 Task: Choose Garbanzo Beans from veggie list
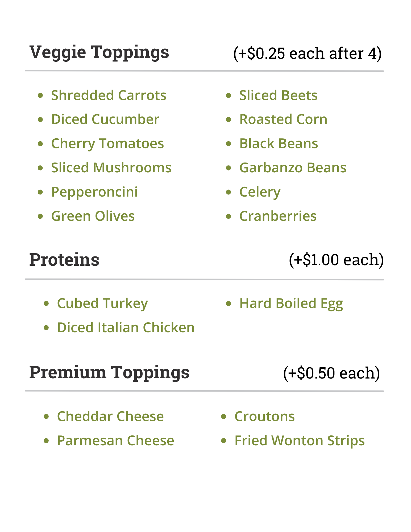point(293,168)
